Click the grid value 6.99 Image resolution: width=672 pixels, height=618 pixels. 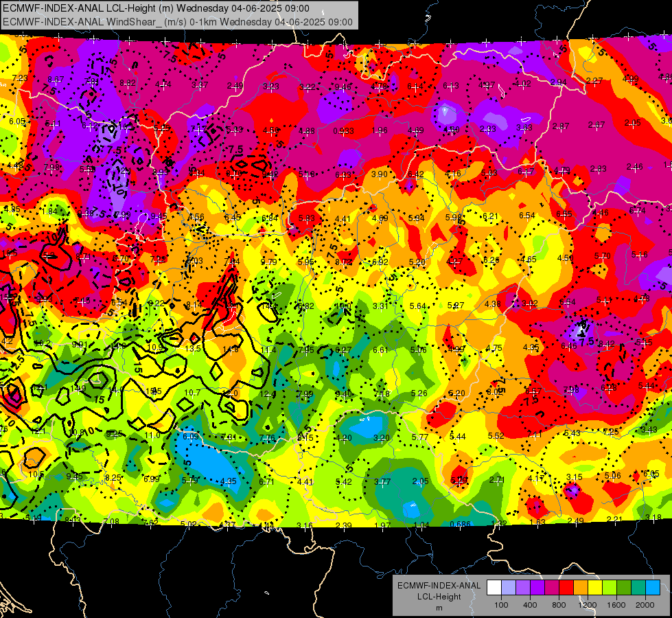152,479
